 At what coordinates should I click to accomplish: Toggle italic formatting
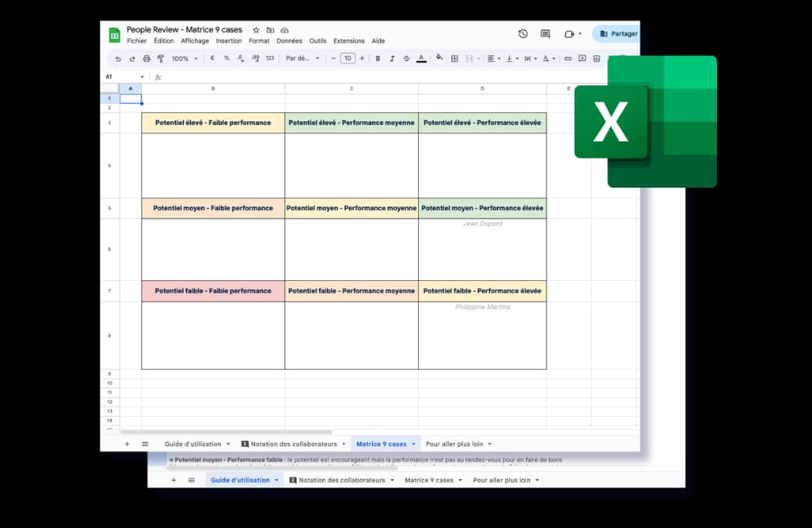pyautogui.click(x=392, y=58)
